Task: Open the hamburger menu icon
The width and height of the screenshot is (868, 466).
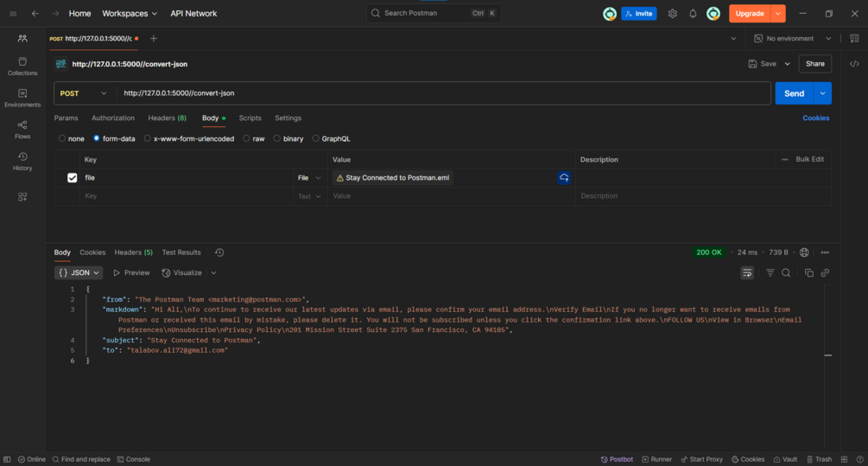Action: pos(13,13)
